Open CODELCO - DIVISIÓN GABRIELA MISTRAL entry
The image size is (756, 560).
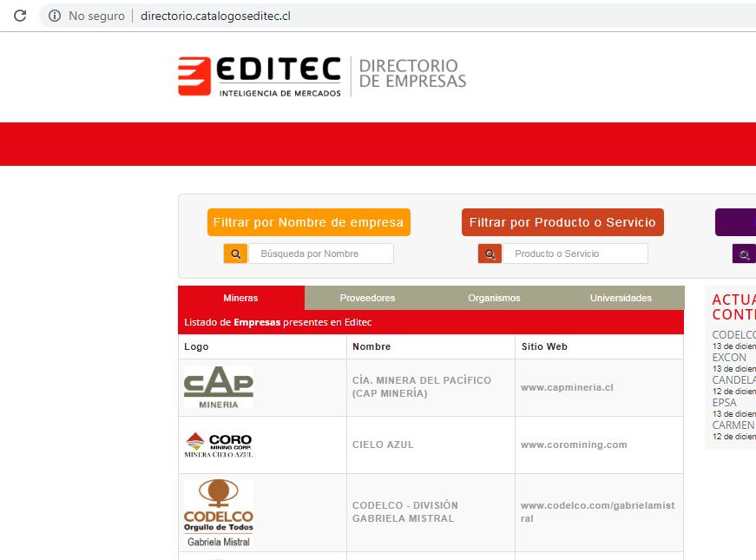405,511
